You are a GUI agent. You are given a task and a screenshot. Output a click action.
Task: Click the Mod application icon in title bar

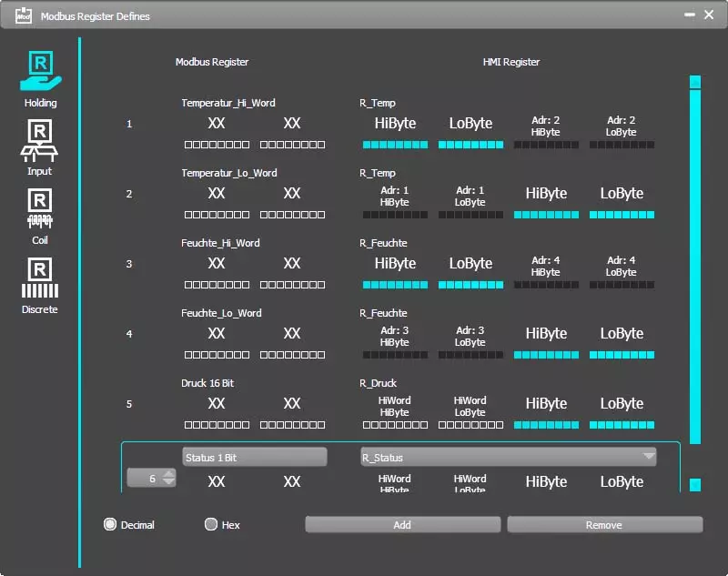pyautogui.click(x=24, y=15)
